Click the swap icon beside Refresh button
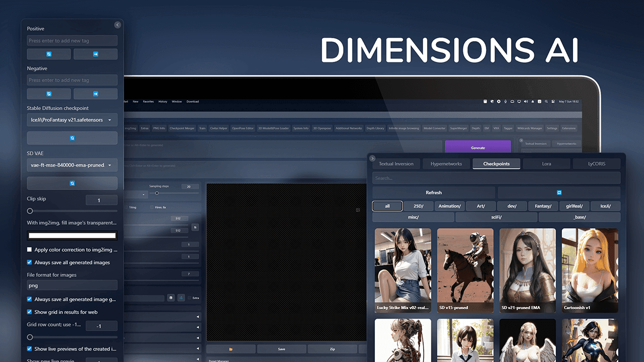This screenshot has height=362, width=644. coord(559,193)
